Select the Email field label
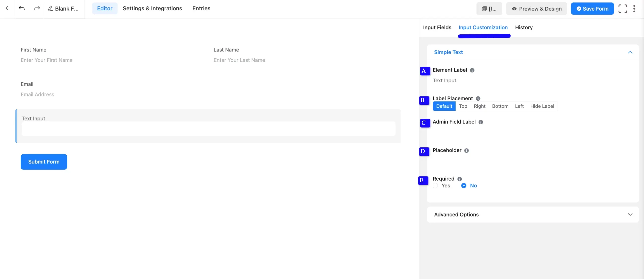644x279 pixels. [27, 84]
